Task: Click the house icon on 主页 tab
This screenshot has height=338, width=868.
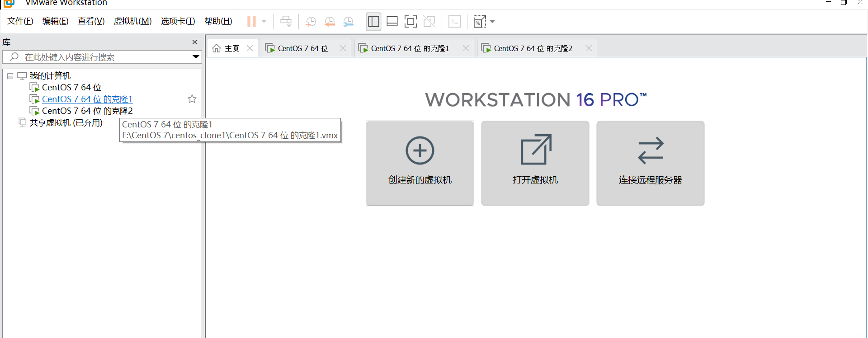Action: [217, 48]
